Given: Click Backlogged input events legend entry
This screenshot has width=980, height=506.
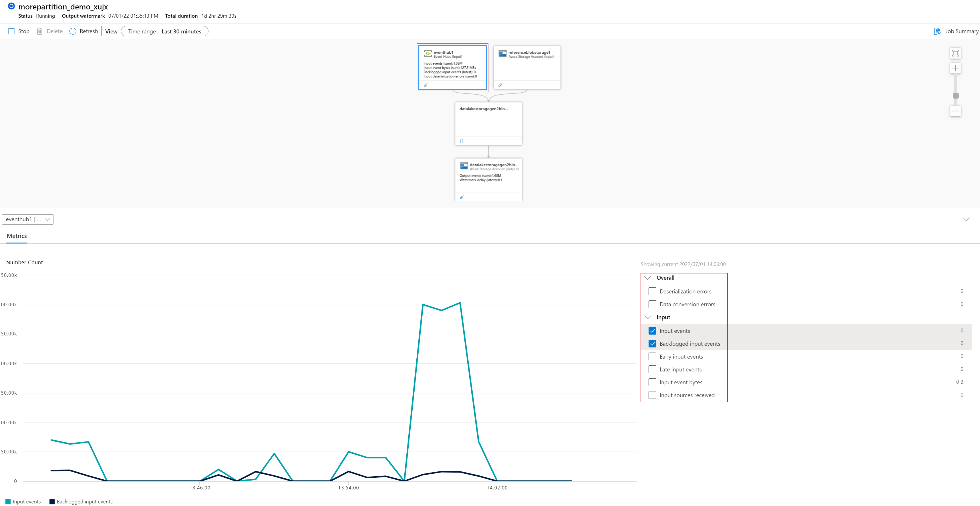Looking at the screenshot, I should click(x=81, y=501).
